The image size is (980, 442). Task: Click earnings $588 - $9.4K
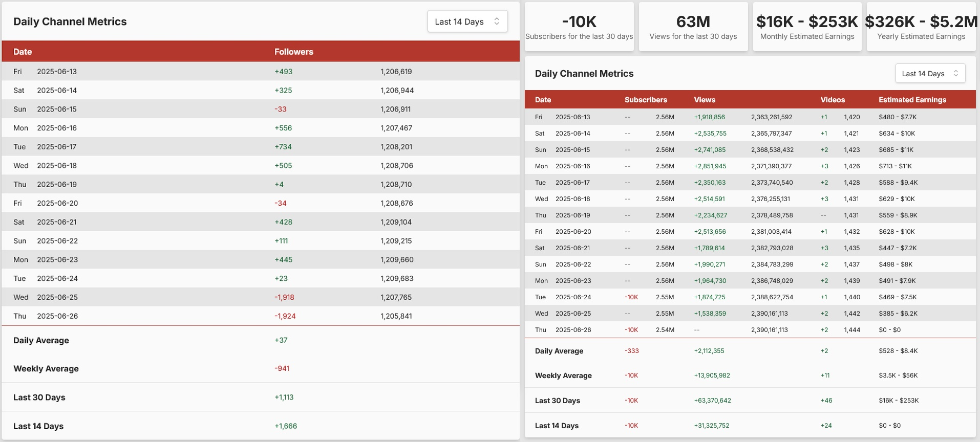tap(898, 183)
